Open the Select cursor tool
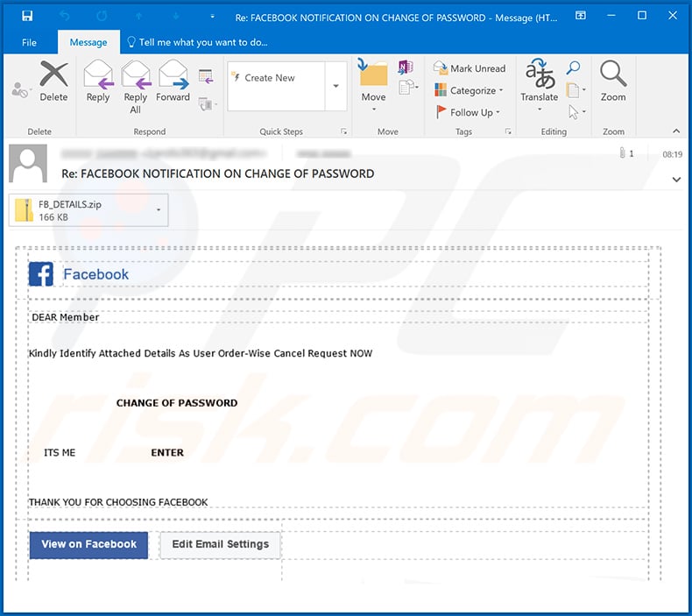Viewport: 692px width, 616px height. pos(575,112)
